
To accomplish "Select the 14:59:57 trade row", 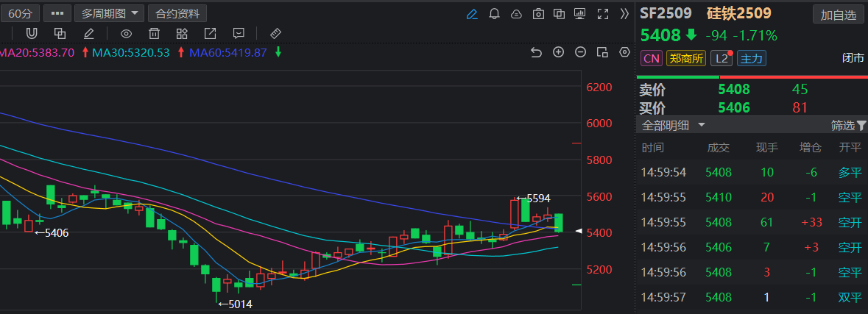I will [x=752, y=297].
